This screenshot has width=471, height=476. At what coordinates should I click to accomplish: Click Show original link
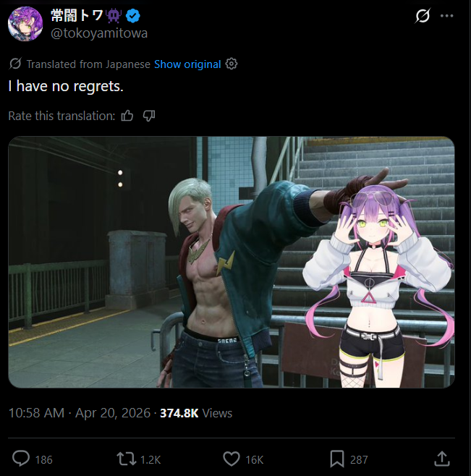click(187, 64)
